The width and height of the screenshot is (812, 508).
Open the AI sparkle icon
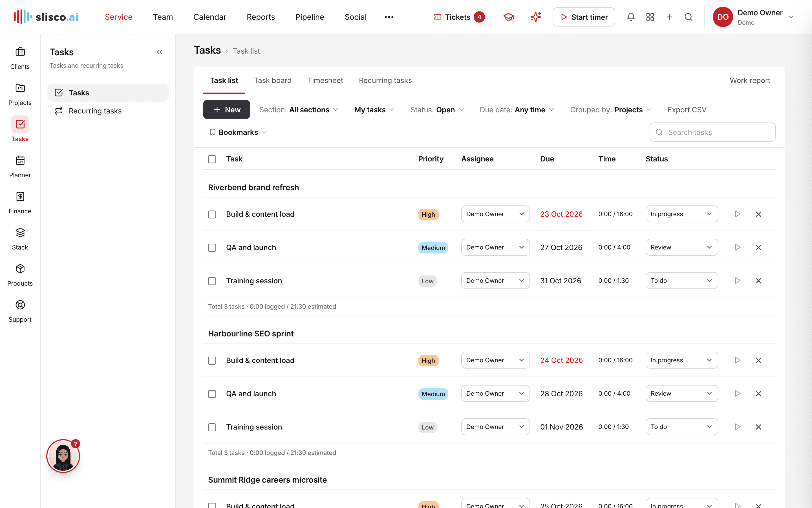[535, 17]
